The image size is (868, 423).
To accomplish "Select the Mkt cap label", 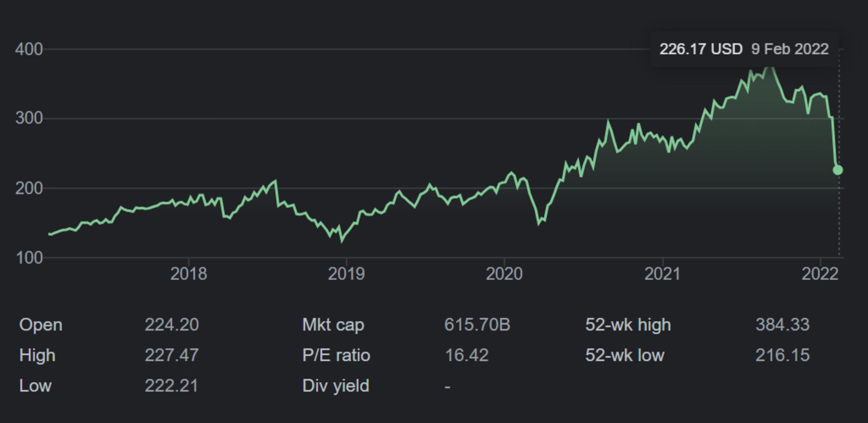I will point(333,325).
